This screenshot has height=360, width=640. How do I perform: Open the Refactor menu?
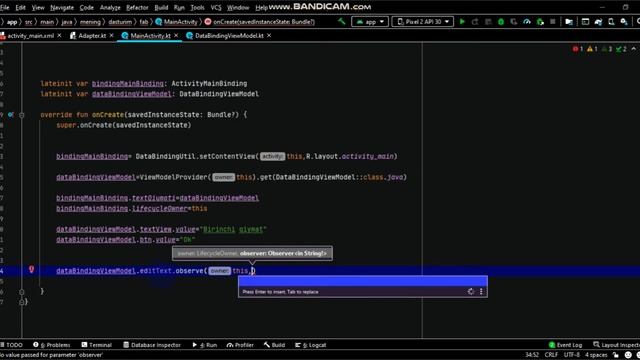(x=137, y=7)
